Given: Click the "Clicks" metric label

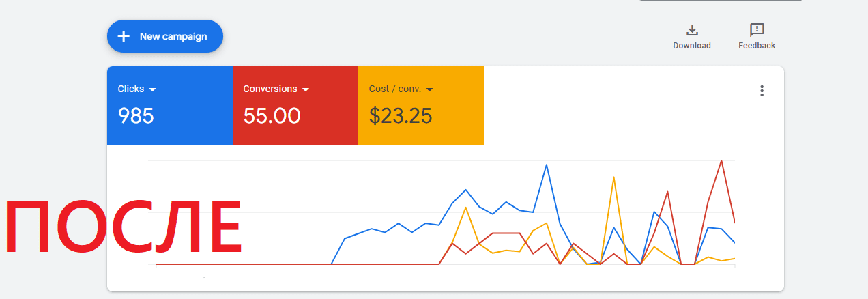Looking at the screenshot, I should point(131,89).
